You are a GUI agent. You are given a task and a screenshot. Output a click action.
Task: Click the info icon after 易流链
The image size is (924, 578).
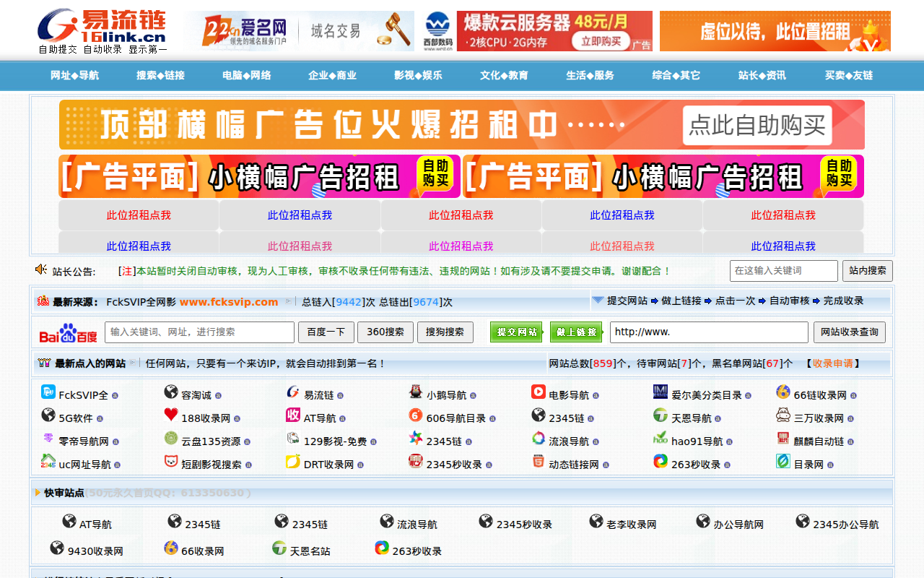pyautogui.click(x=341, y=396)
